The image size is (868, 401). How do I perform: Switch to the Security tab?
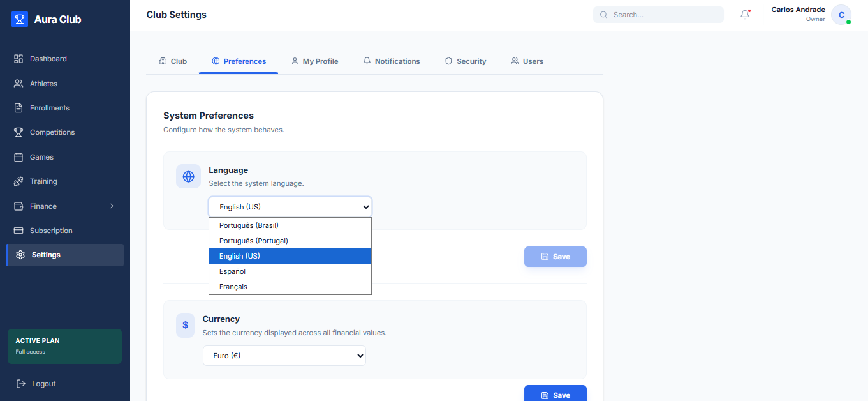466,61
